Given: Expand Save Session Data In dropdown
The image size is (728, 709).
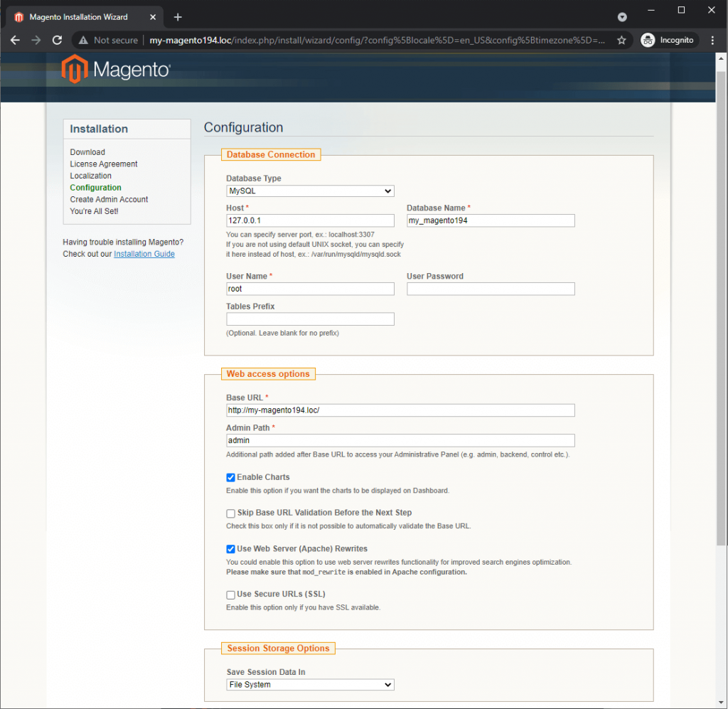Looking at the screenshot, I should pyautogui.click(x=310, y=685).
